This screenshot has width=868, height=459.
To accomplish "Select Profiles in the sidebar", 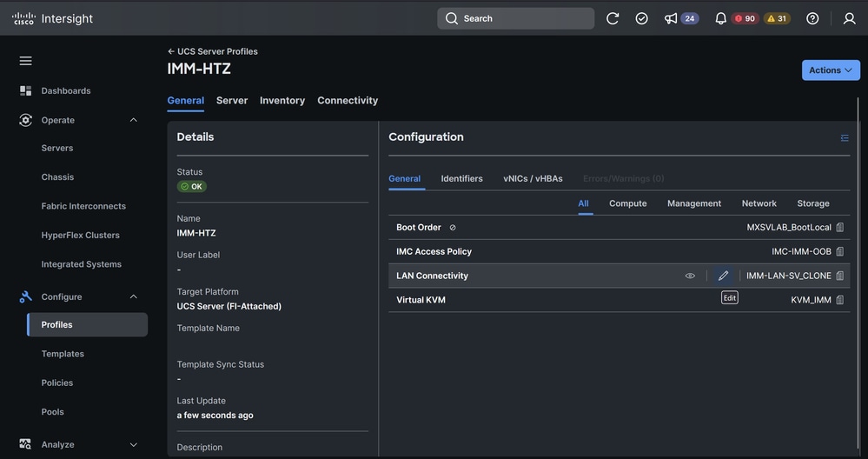I will 88,324.
